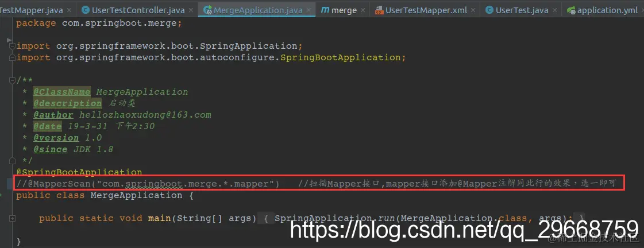This screenshot has width=644, height=248.
Task: Click the fold marker beside the second import line
Action: coord(12,57)
